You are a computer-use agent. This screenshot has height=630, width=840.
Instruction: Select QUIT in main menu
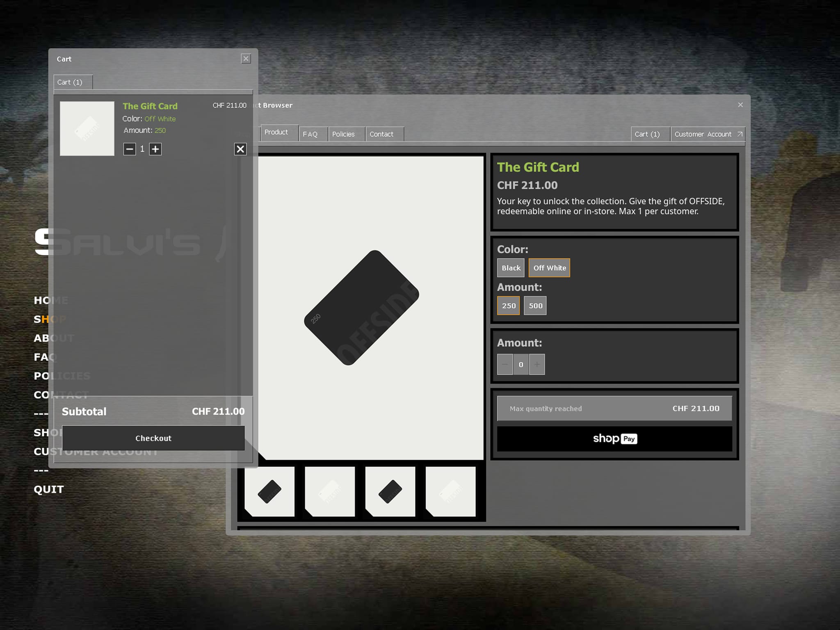tap(48, 489)
